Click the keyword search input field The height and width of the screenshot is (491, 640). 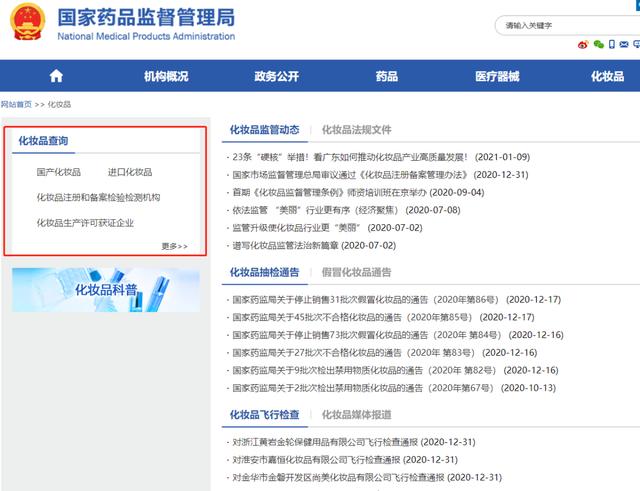[x=569, y=25]
